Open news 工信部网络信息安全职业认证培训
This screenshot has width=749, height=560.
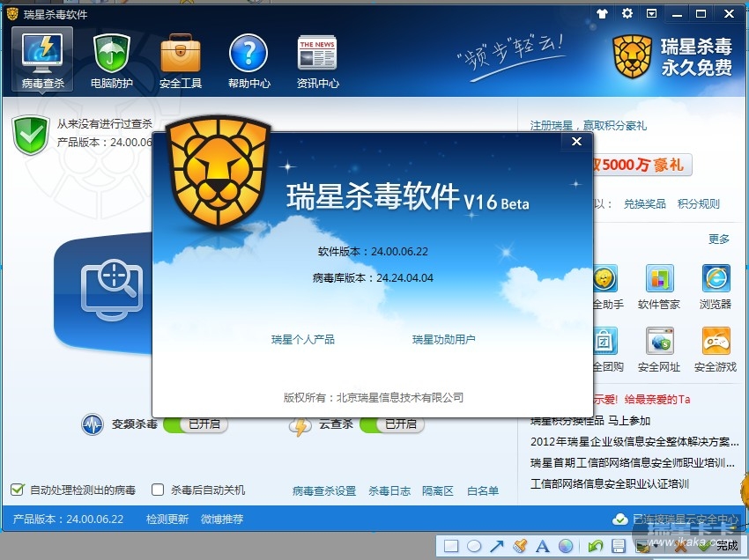tap(610, 483)
